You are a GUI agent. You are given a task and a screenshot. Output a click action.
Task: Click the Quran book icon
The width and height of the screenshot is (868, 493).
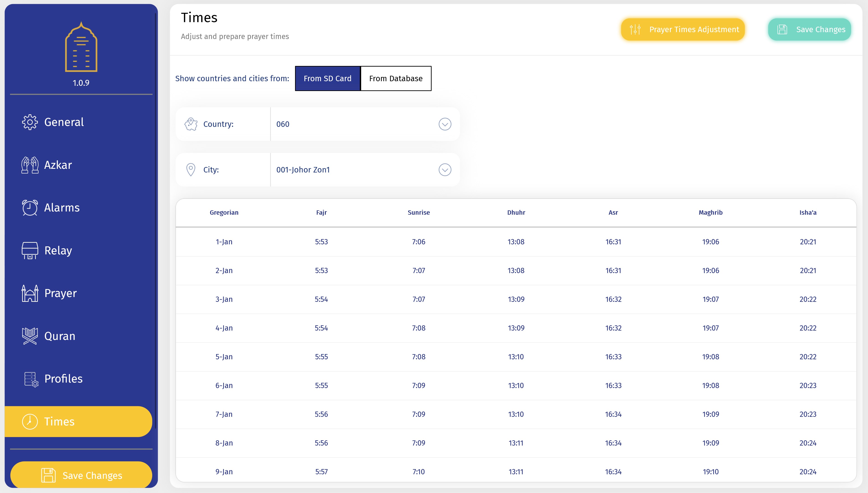coord(30,336)
